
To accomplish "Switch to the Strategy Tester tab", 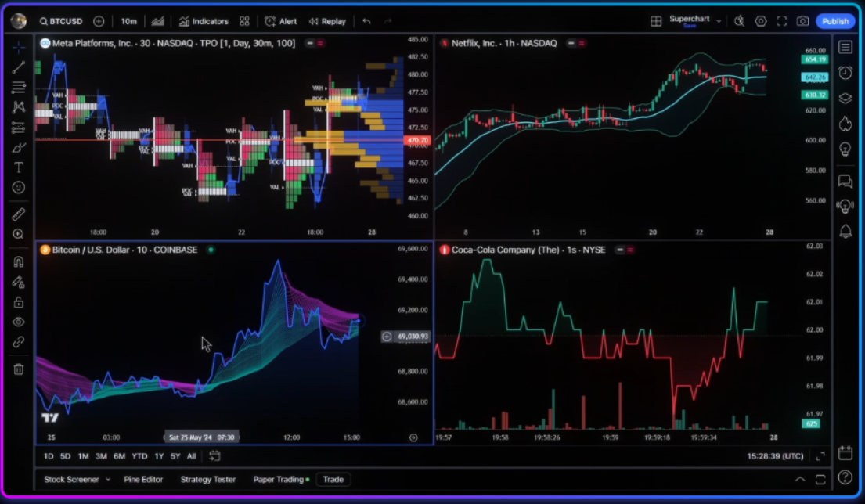I will 207,479.
